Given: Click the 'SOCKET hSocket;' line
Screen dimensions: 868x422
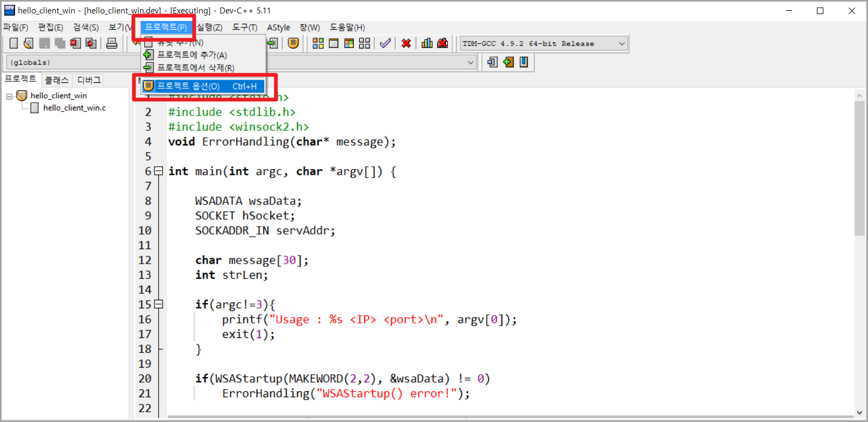Looking at the screenshot, I should [245, 216].
